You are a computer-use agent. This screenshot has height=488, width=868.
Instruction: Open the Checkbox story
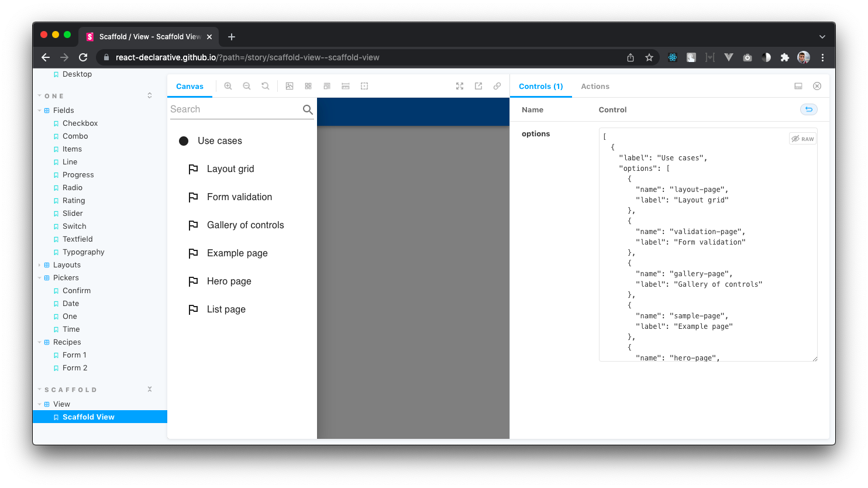80,123
